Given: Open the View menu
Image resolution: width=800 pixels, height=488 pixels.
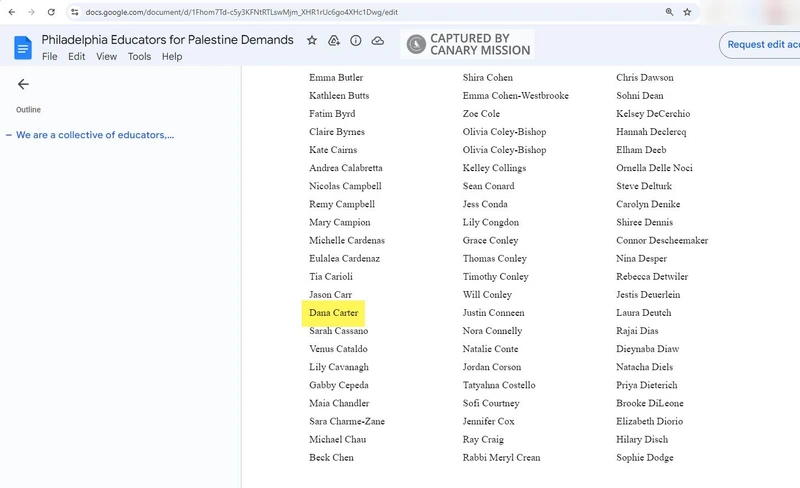Looking at the screenshot, I should pyautogui.click(x=107, y=57).
